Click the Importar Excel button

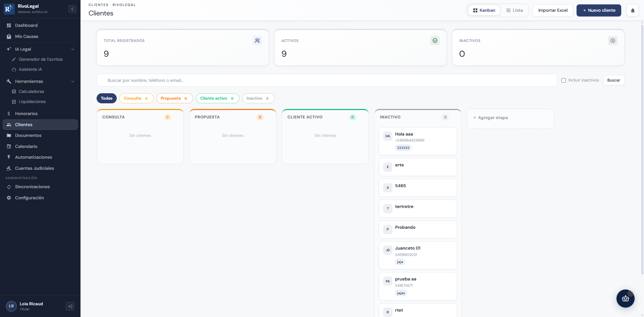553,10
